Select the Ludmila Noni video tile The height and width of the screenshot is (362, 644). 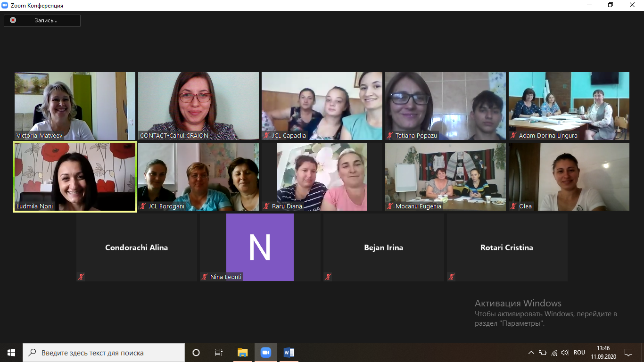[75, 177]
